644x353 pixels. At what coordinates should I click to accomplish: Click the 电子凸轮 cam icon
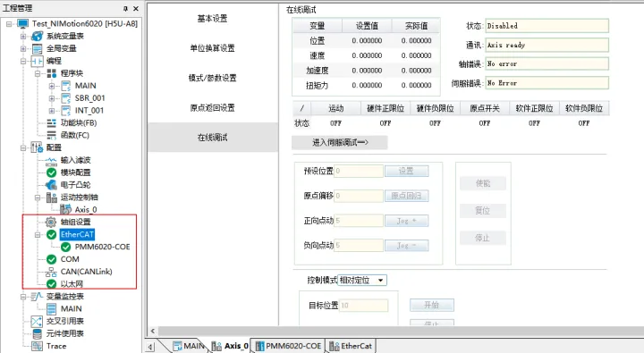(x=51, y=185)
